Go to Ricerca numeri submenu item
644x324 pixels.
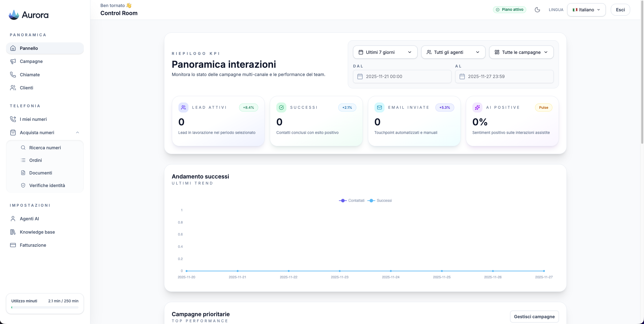coord(45,148)
